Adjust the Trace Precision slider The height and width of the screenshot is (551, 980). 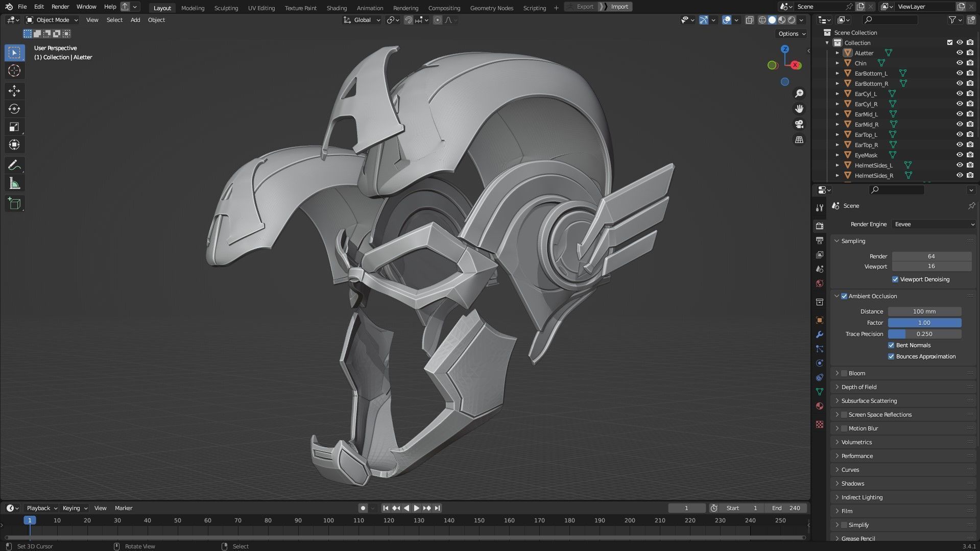pyautogui.click(x=924, y=334)
